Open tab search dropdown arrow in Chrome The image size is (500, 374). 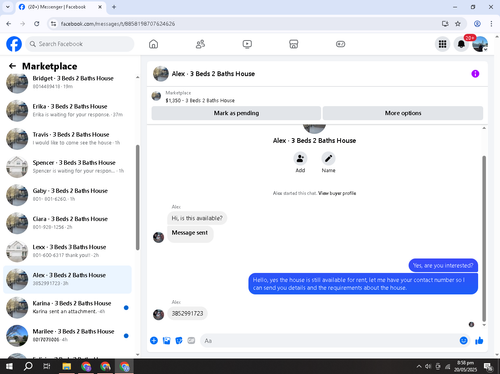8,7
